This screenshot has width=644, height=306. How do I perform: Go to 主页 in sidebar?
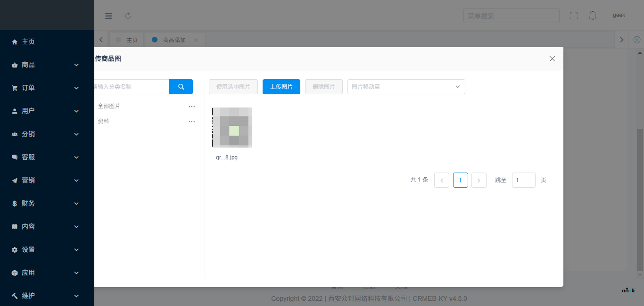[x=28, y=41]
